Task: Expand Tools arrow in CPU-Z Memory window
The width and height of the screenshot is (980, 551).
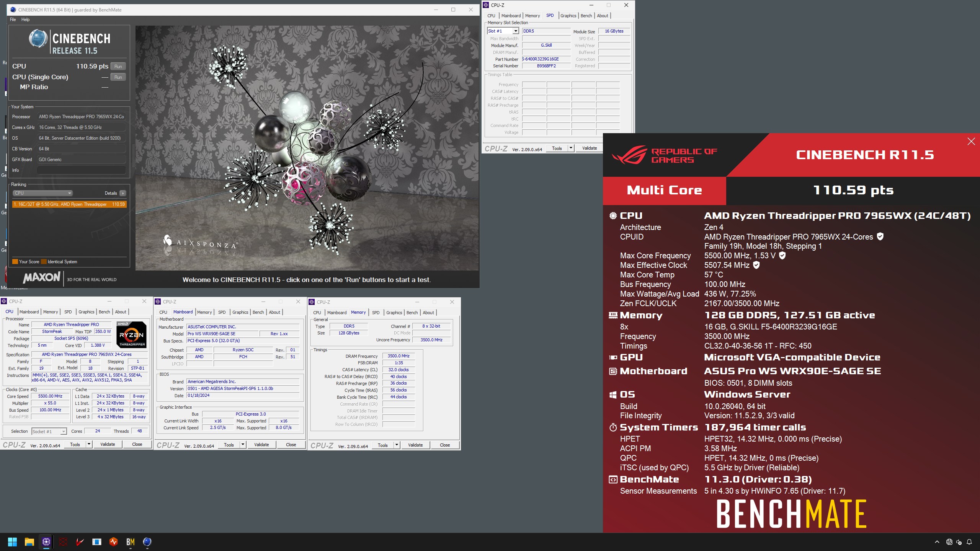Action: coord(397,445)
